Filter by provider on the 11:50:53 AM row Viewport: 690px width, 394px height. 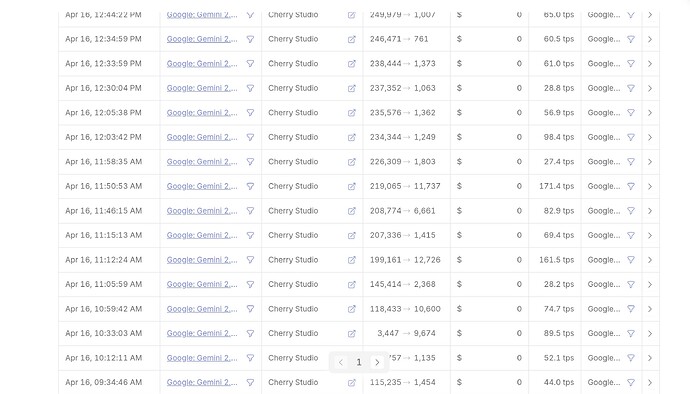pos(631,187)
